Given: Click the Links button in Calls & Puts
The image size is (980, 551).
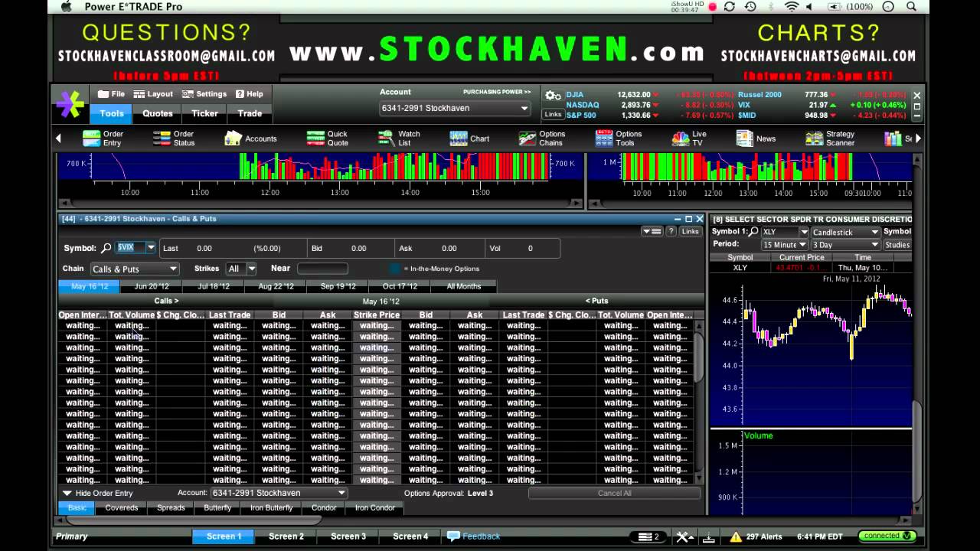Looking at the screenshot, I should coord(691,231).
